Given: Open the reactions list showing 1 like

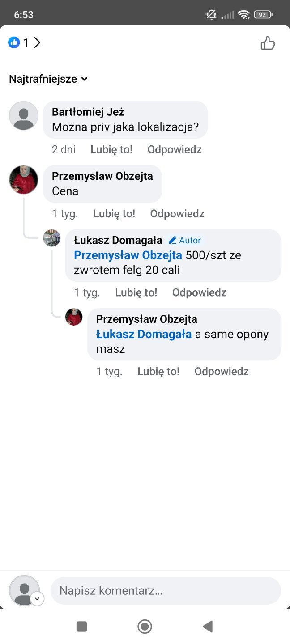Looking at the screenshot, I should click(x=25, y=43).
